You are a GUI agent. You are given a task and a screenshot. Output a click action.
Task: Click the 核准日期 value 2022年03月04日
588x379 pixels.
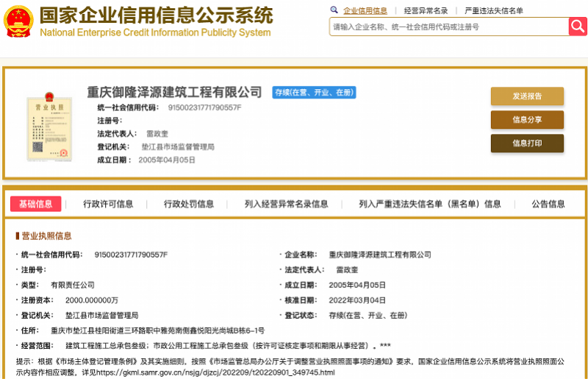[x=357, y=300]
